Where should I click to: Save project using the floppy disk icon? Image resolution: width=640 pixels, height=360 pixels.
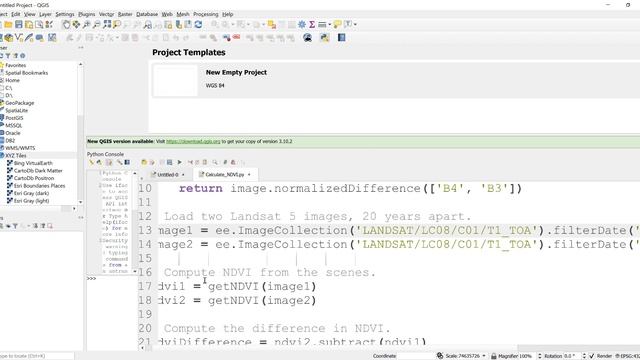click(x=19, y=24)
